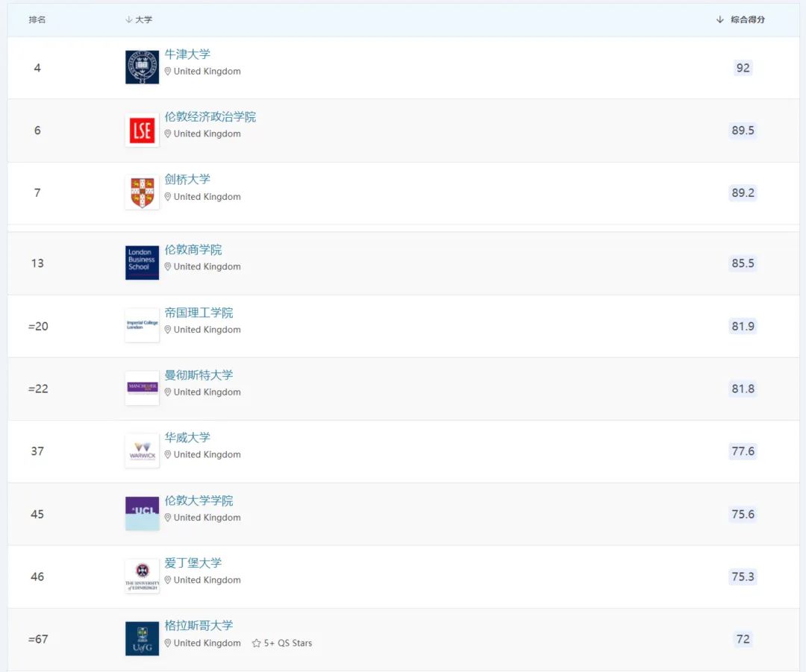Click location pin icon under 华威大学
The image size is (806, 672).
[x=168, y=455]
